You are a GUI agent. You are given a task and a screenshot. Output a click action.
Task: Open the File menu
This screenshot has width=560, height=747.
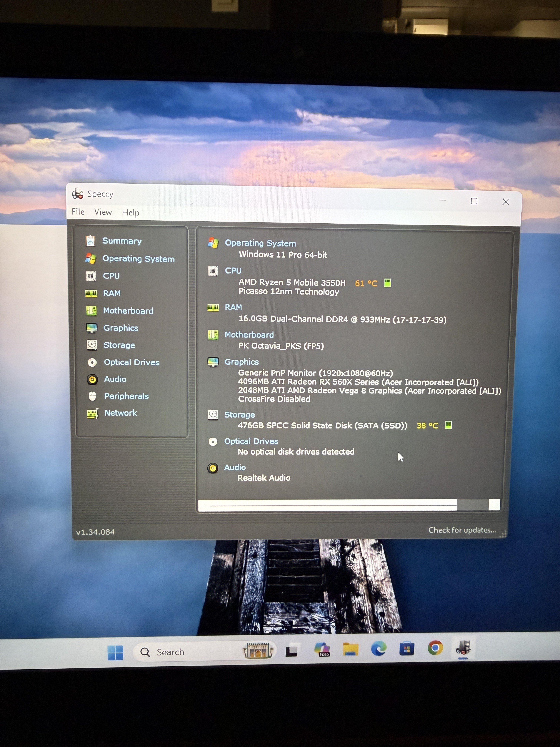click(78, 211)
